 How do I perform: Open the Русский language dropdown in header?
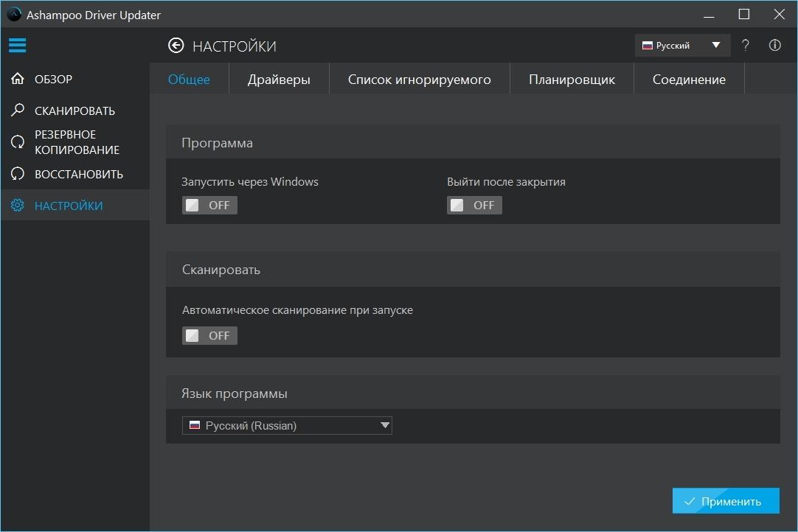[682, 45]
